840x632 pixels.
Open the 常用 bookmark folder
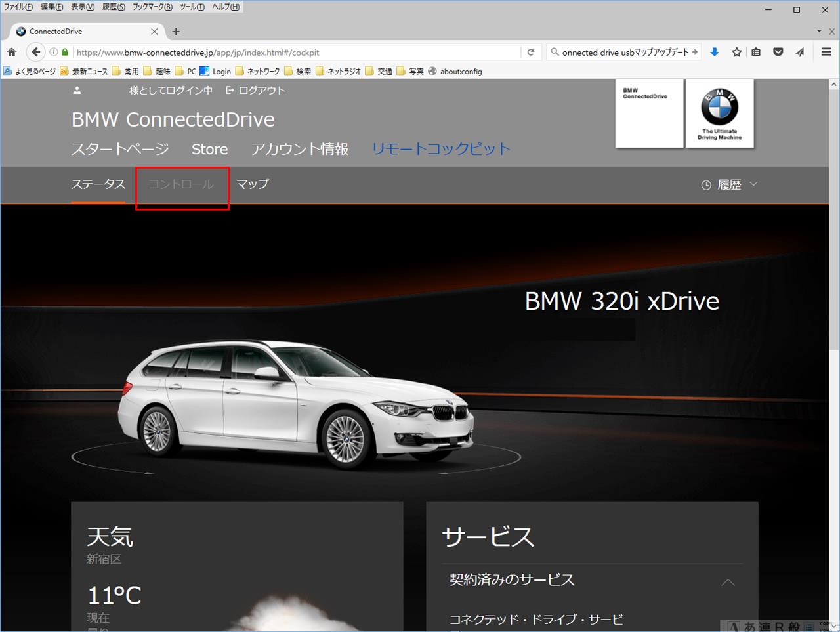(x=125, y=71)
